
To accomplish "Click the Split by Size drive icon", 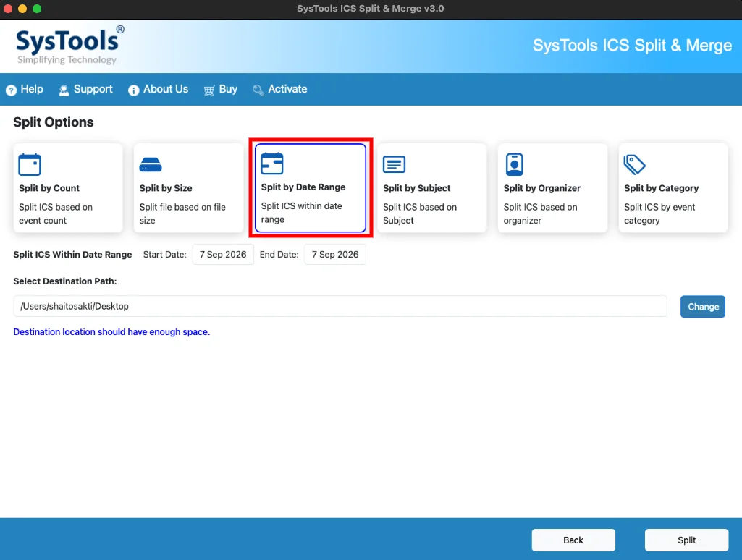I will pyautogui.click(x=151, y=164).
